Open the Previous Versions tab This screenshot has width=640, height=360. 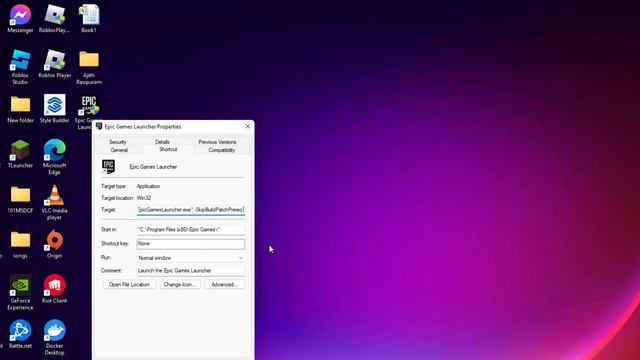click(x=217, y=142)
